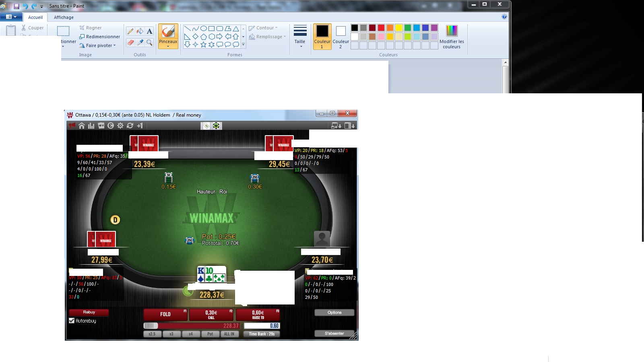Click the 0,30€ CALL button
Viewport: 644px width, 362px height.
211,314
